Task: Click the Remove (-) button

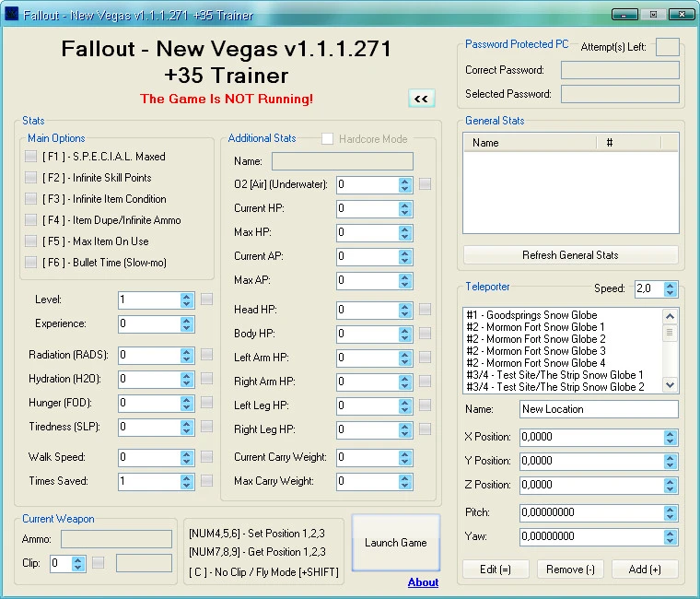Action: click(570, 570)
